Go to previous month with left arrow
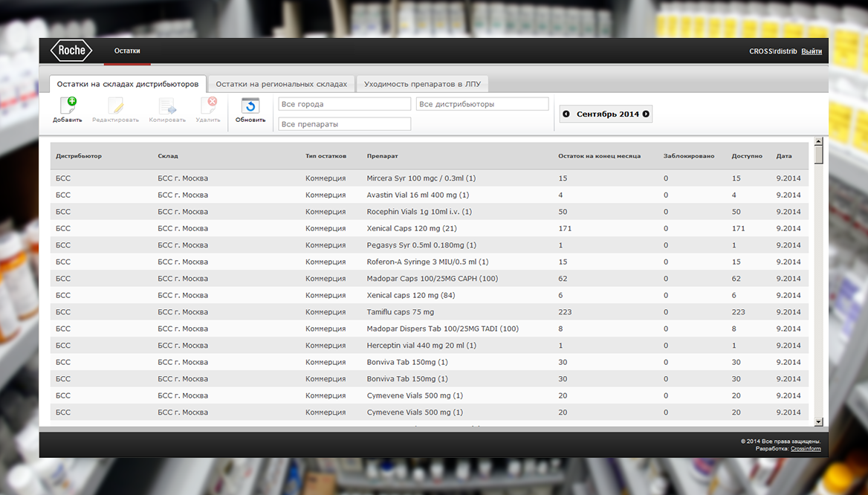Image resolution: width=868 pixels, height=495 pixels. (566, 114)
